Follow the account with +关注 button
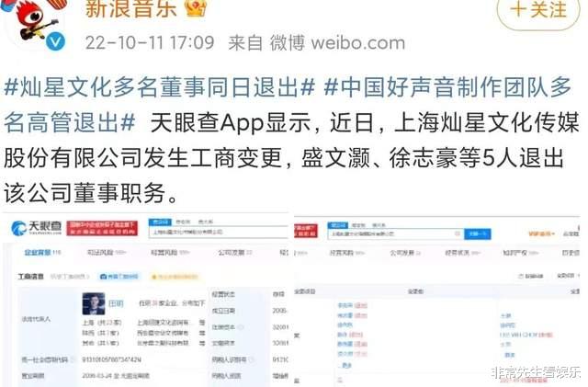 tap(538, 10)
